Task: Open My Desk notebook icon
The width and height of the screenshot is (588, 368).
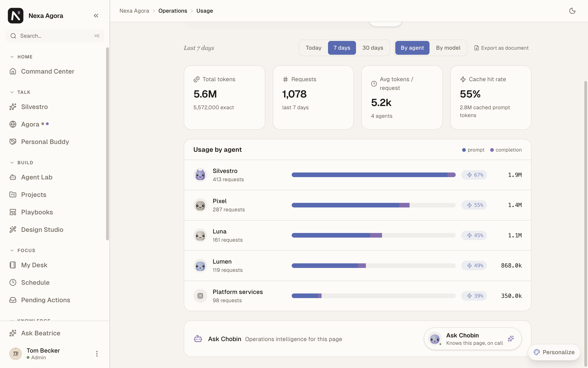Action: [13, 265]
